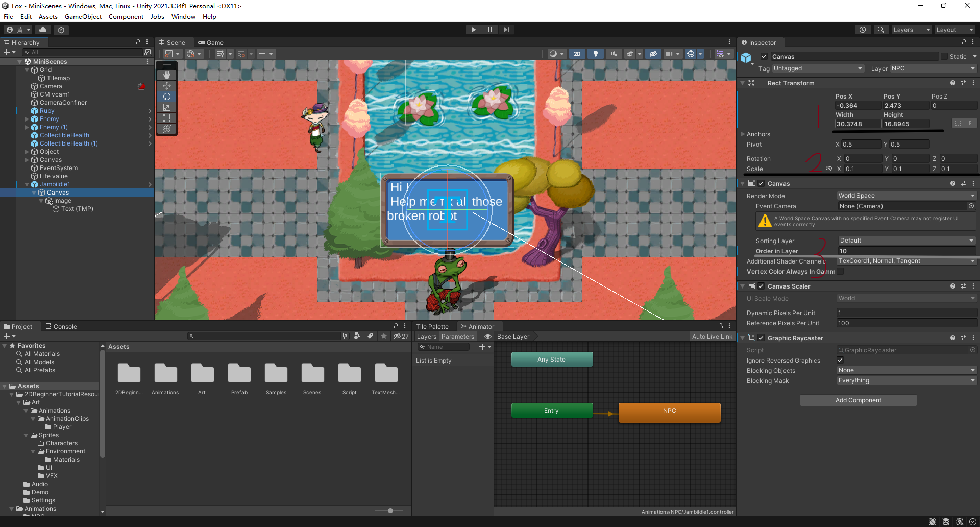Toggle 2D view mode in Scene
The image size is (980, 527).
[x=577, y=54]
